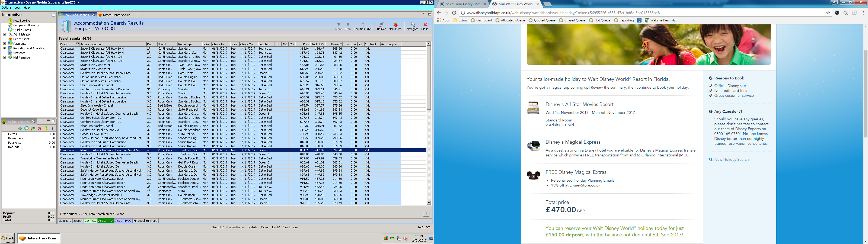
Task: Switch to the Your Walt Disney World browser tab
Action: pos(515,4)
